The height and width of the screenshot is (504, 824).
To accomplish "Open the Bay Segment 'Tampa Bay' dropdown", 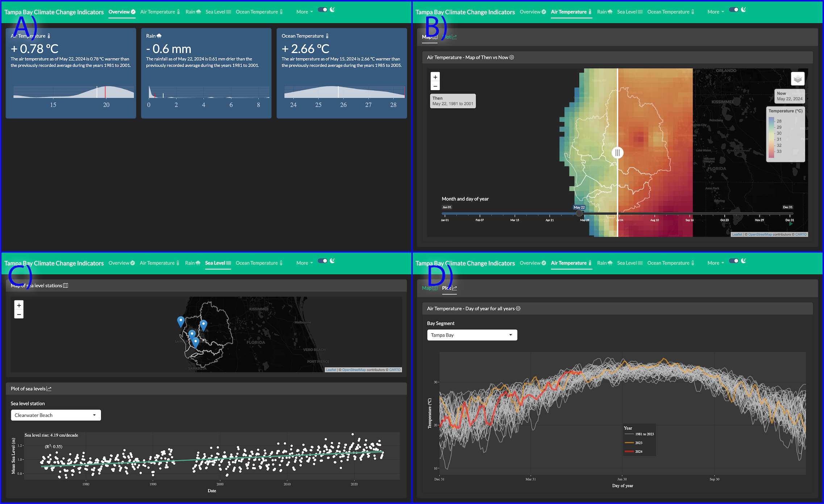I will click(x=472, y=335).
